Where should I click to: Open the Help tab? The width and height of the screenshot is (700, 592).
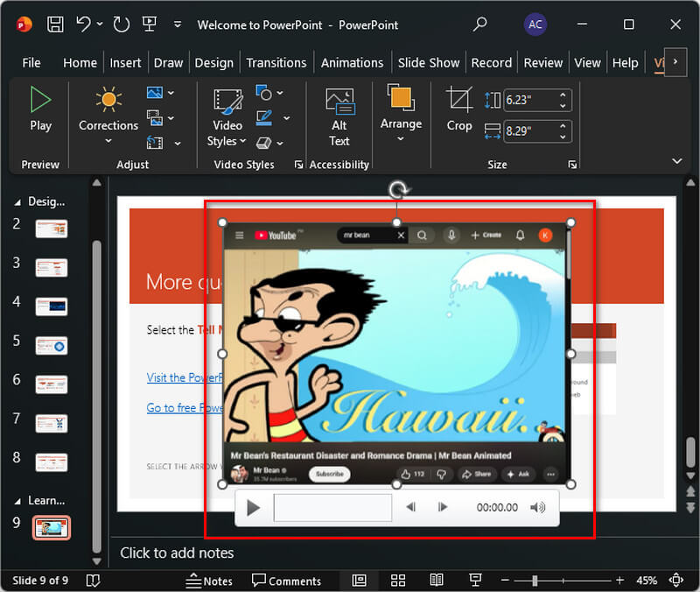pos(625,62)
